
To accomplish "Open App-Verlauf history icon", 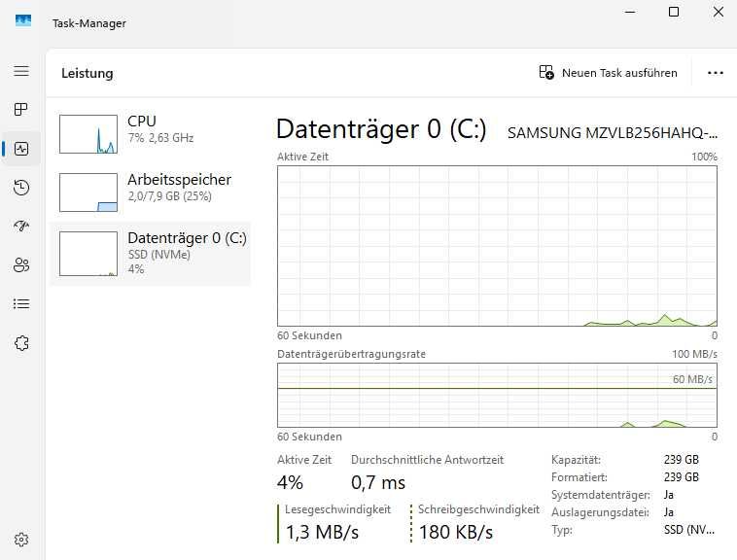I will (21, 188).
